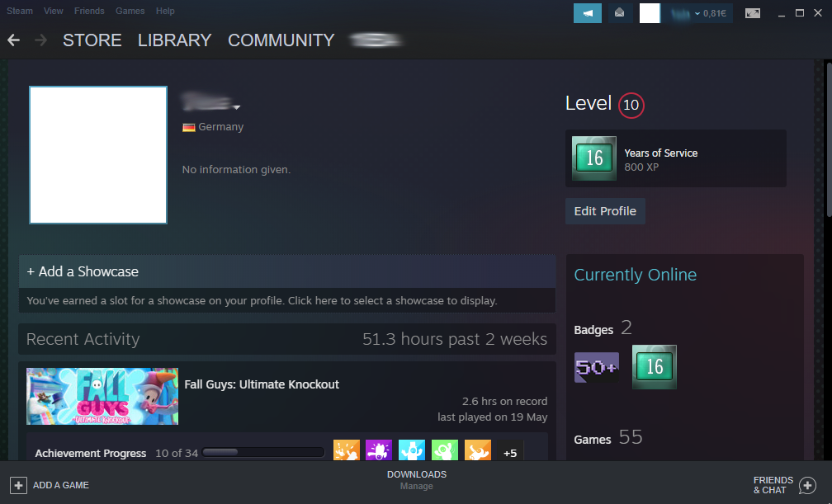832x504 pixels.
Task: Open the Steam menu
Action: (20, 11)
